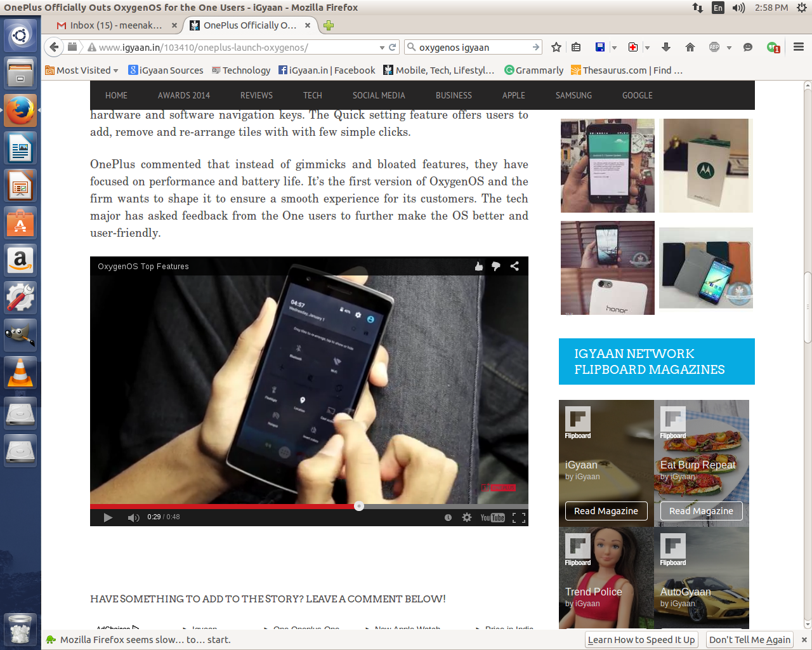Mute the video with the speaker icon
The width and height of the screenshot is (812, 650).
tap(133, 517)
